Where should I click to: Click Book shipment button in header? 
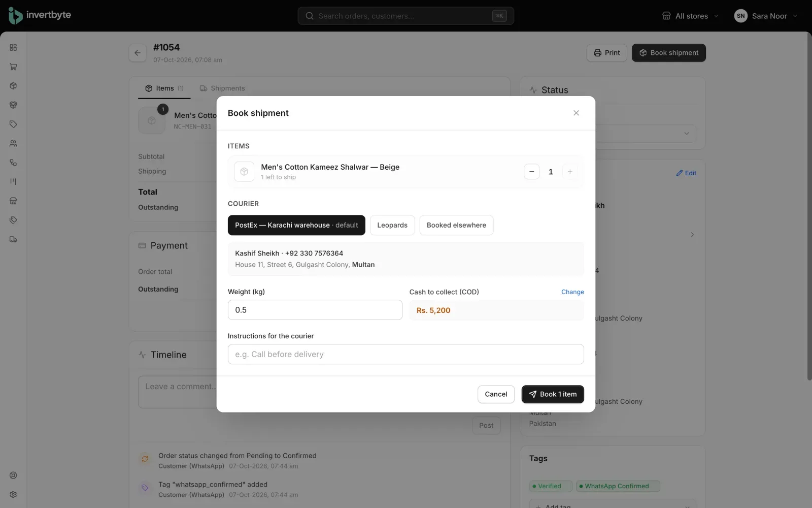point(669,53)
